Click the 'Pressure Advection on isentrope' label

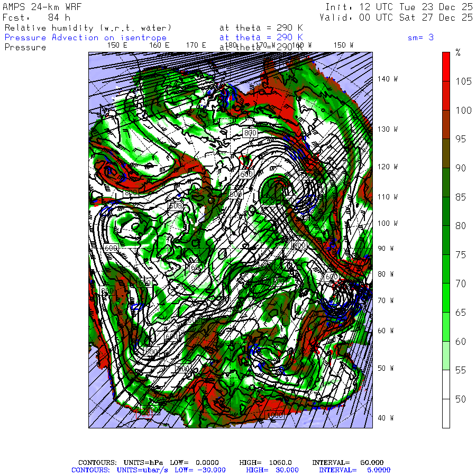(x=86, y=38)
